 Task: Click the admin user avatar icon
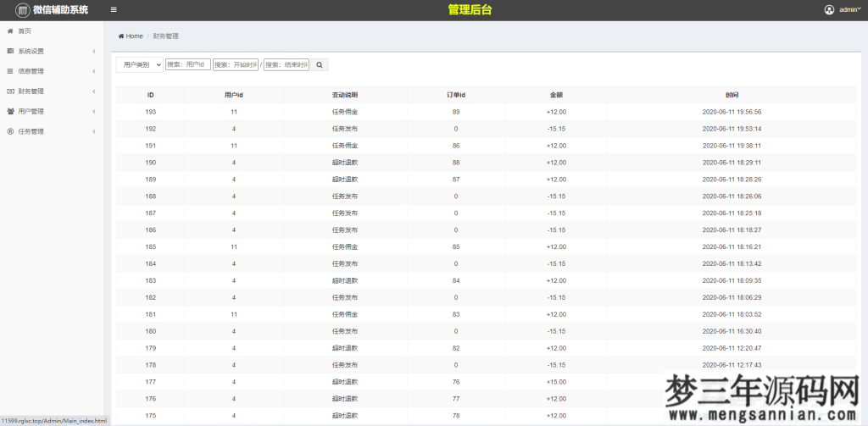point(829,10)
